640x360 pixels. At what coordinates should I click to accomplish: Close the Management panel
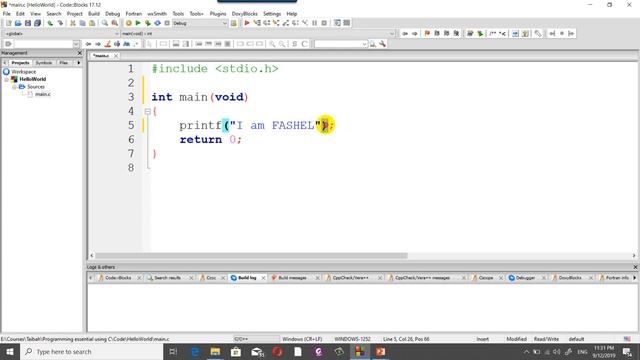(80, 53)
